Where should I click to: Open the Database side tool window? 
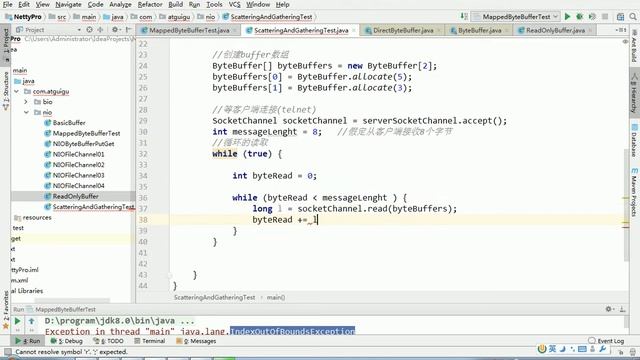[x=634, y=140]
